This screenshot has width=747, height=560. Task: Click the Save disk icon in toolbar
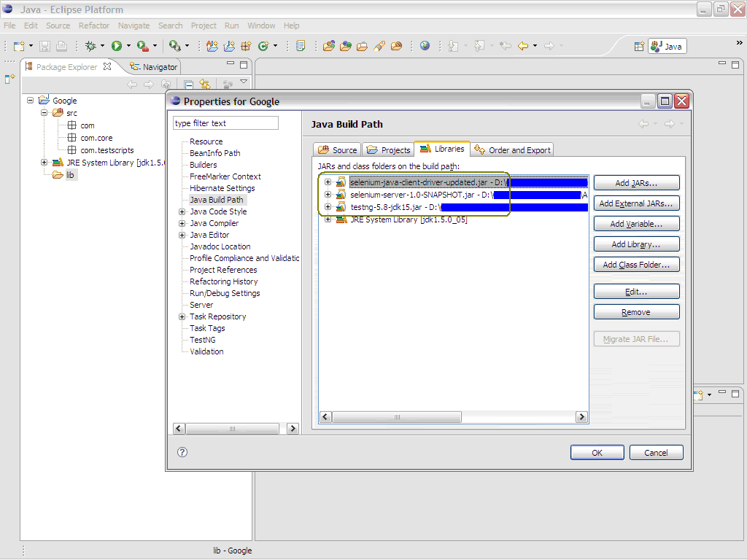click(44, 46)
